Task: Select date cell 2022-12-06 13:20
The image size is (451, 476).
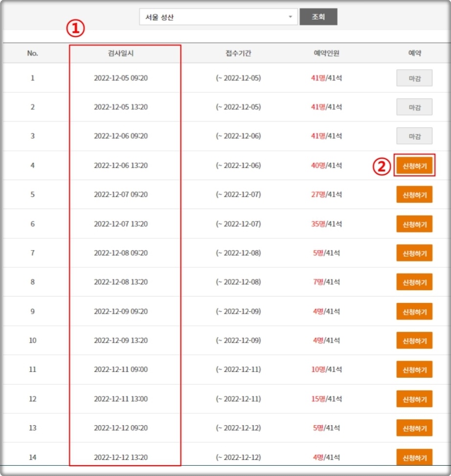Action: pyautogui.click(x=121, y=166)
